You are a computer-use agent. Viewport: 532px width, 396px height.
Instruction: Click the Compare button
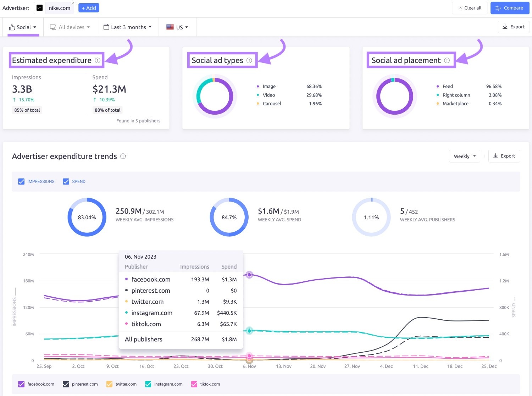pos(510,7)
